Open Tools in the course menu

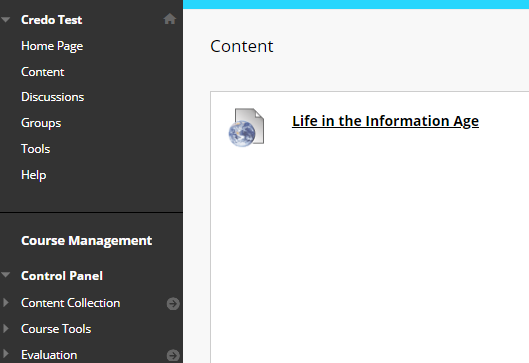coord(35,149)
